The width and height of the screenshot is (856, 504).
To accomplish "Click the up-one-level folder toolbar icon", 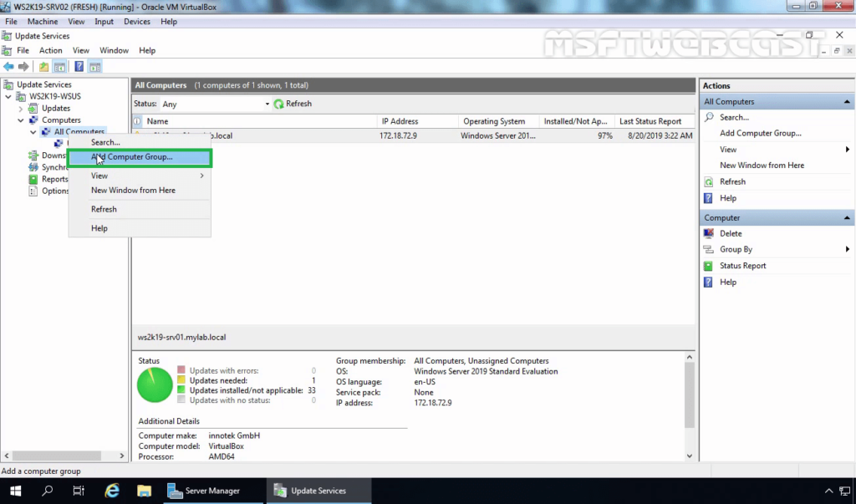I will (x=43, y=67).
